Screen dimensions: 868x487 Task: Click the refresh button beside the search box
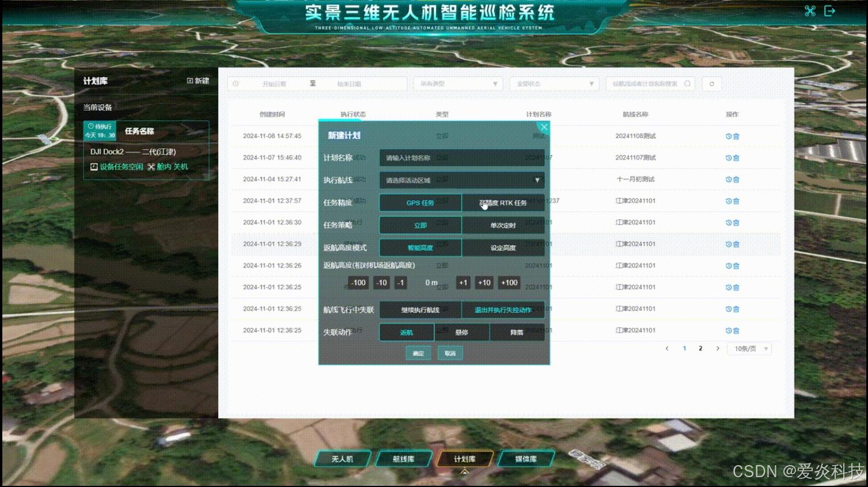click(712, 84)
